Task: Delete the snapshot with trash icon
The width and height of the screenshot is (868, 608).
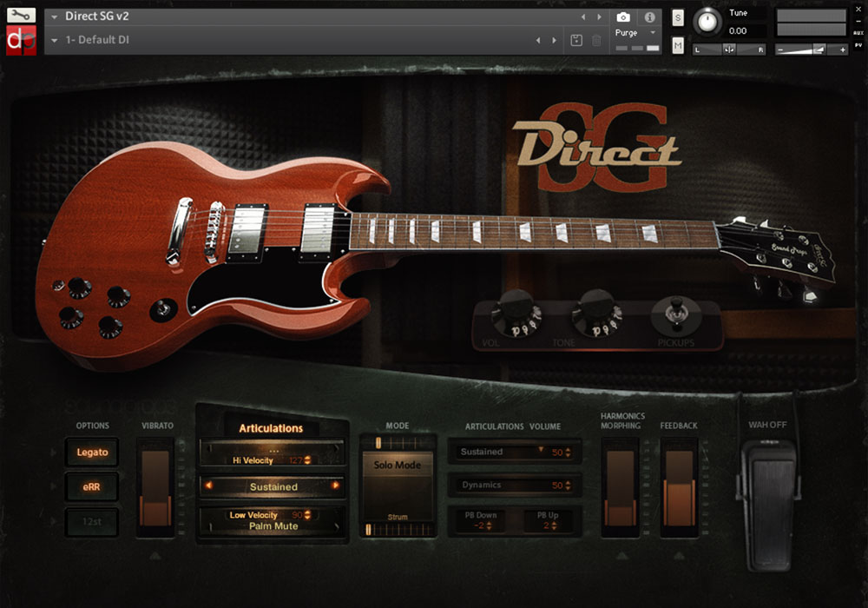Action: click(x=597, y=40)
